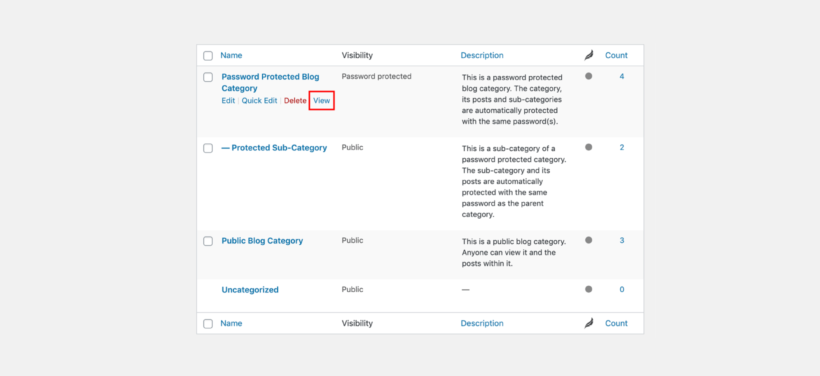The width and height of the screenshot is (820, 376).
Task: Click the gray SEO dot for Uncategorized
Action: pyautogui.click(x=588, y=289)
